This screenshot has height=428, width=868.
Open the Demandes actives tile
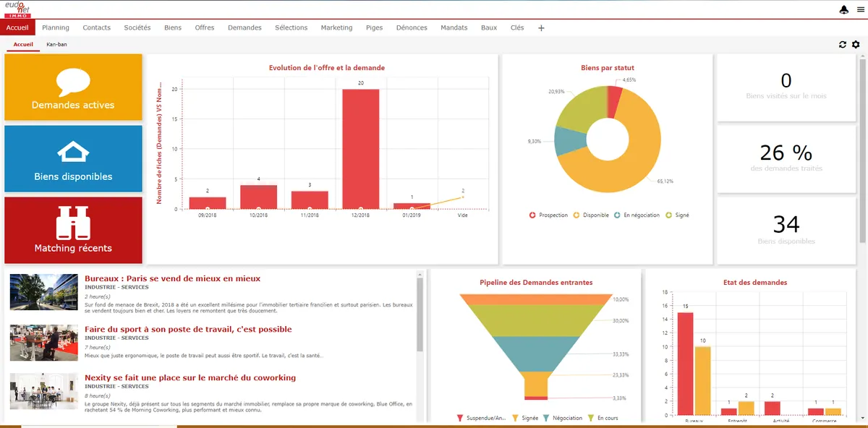pos(73,87)
